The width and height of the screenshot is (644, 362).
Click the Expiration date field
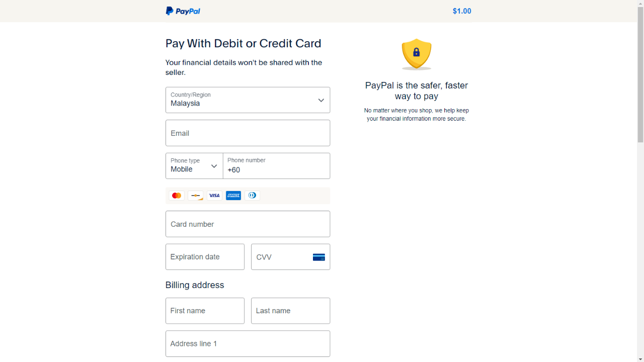click(x=205, y=257)
